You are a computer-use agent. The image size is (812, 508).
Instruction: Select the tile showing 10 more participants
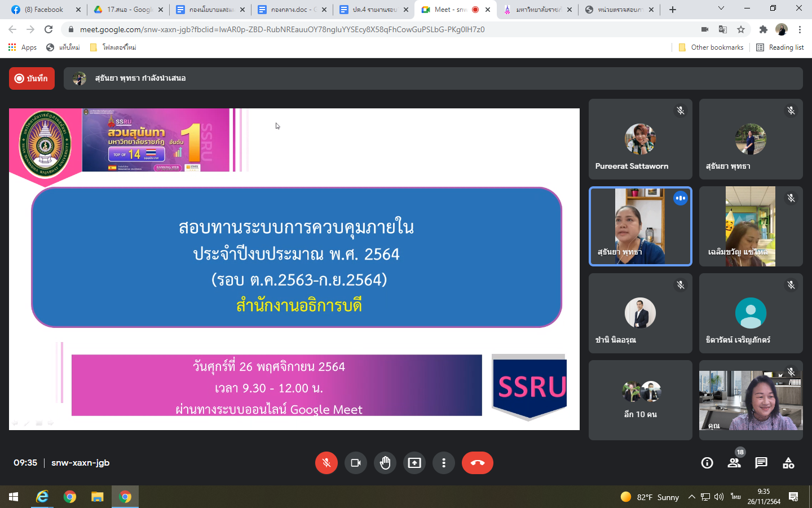click(640, 400)
